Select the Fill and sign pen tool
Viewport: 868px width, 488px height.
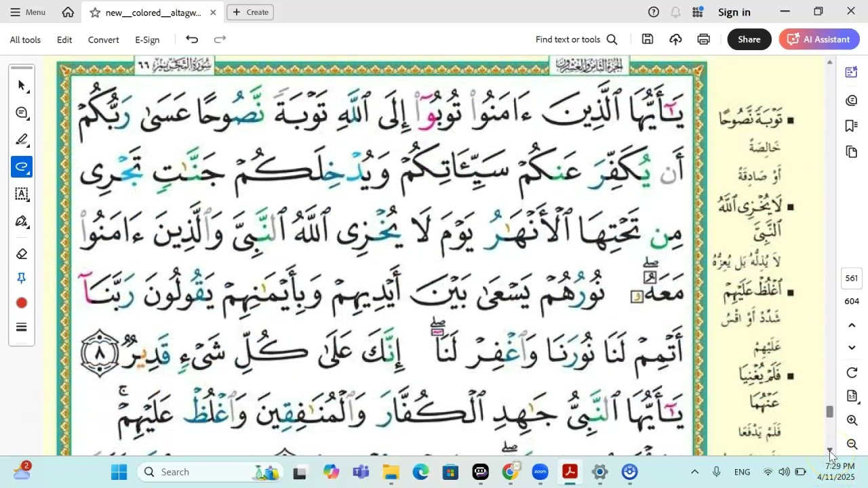[22, 222]
